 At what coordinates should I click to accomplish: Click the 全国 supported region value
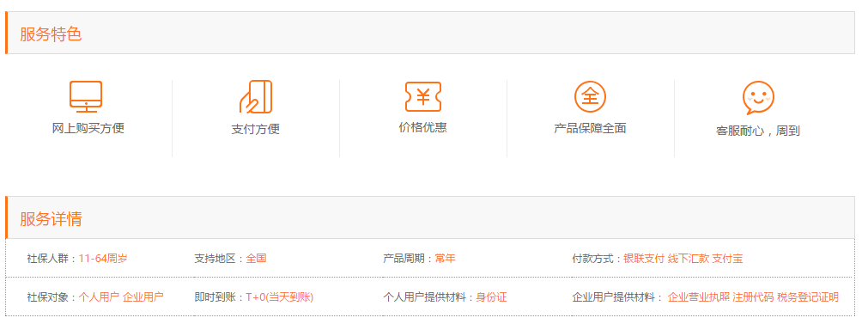tap(257, 258)
